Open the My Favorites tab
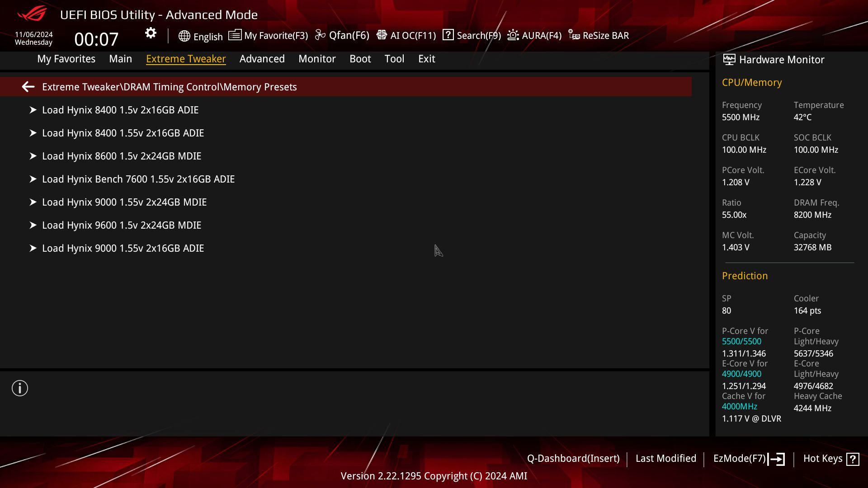 66,59
